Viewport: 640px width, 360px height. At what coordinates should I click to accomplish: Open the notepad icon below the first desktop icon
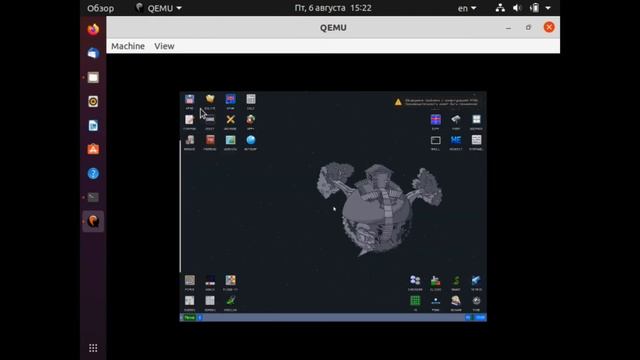(x=189, y=120)
